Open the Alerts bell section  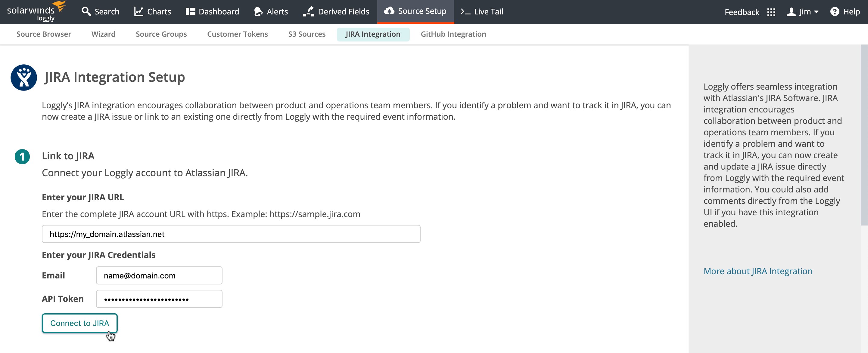[271, 12]
